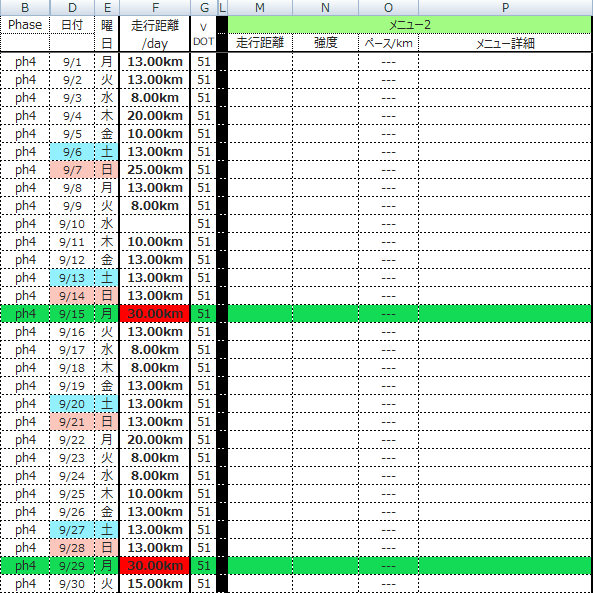Viewport: 593px width, 593px height.
Task: Select empty distance cell for 9/10
Action: point(155,224)
